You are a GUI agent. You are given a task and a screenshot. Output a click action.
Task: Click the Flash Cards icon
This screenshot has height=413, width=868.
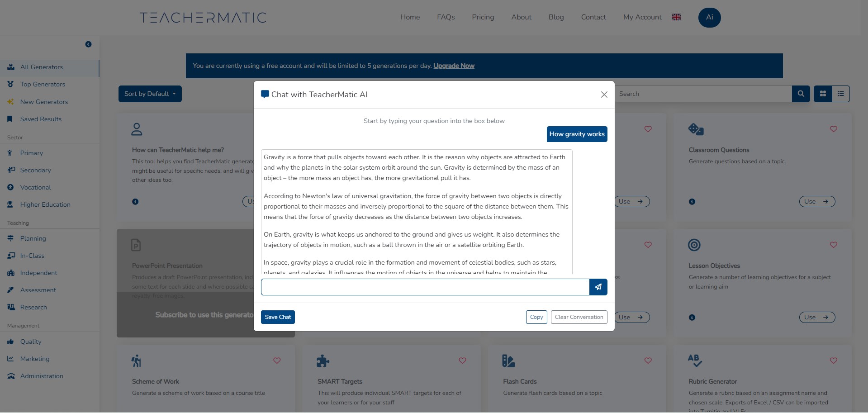[x=508, y=361]
